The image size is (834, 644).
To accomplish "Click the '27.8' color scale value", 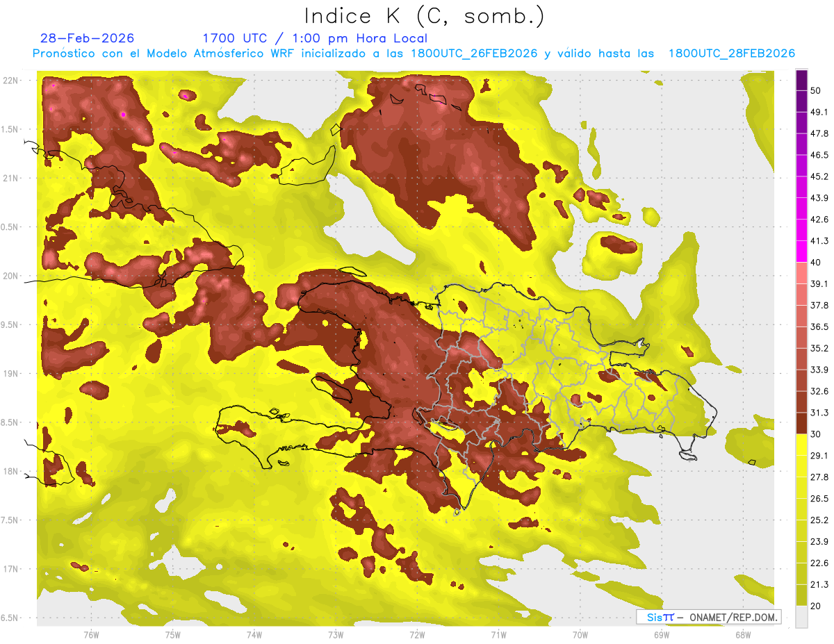I will [820, 477].
